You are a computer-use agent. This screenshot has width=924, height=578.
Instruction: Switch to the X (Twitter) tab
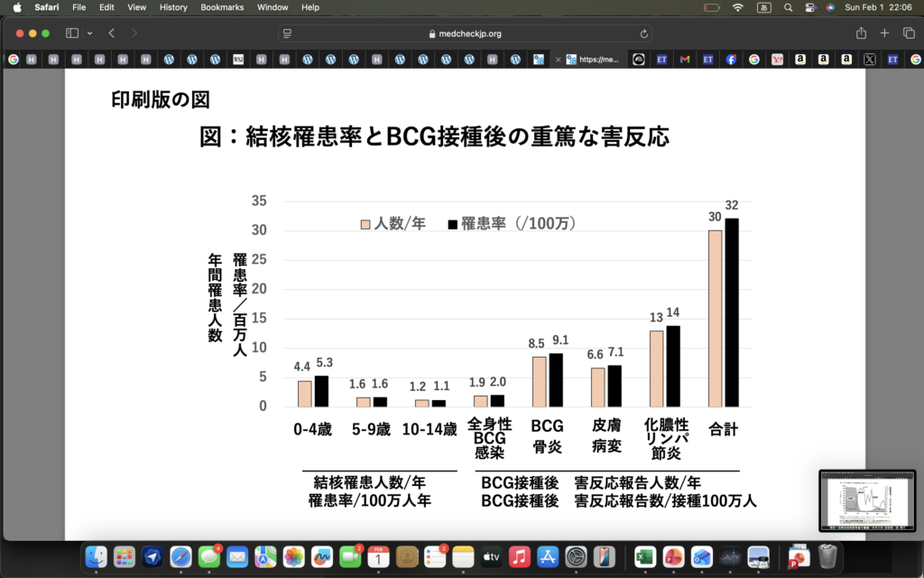[869, 60]
